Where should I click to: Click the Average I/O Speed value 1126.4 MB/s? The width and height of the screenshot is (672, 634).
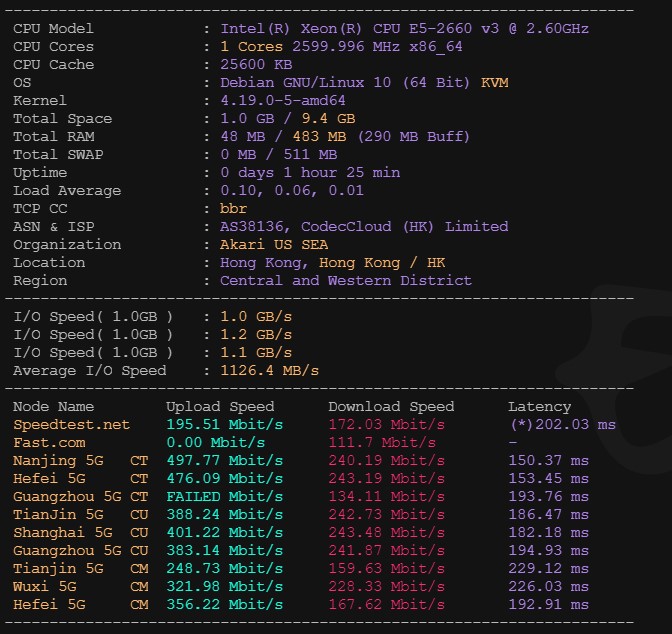point(270,371)
